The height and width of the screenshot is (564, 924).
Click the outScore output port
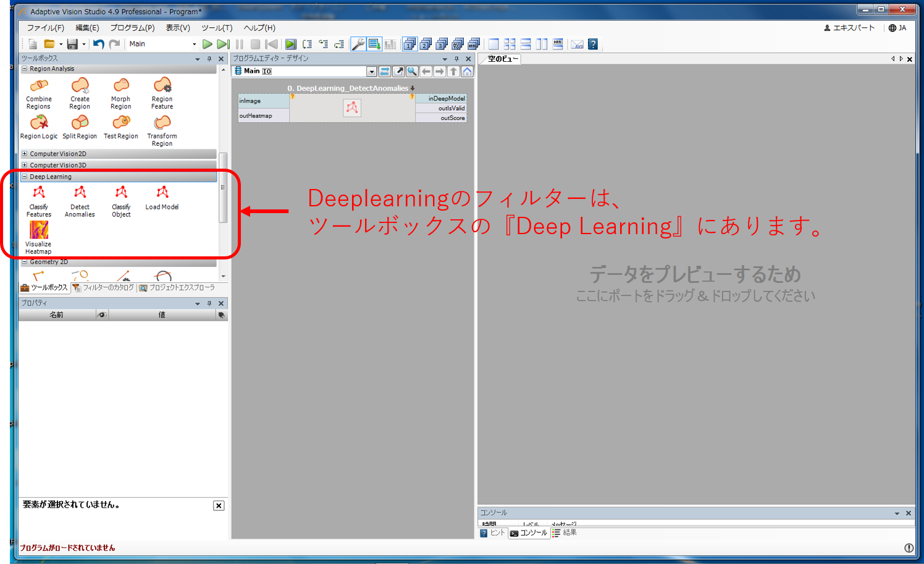coord(441,118)
